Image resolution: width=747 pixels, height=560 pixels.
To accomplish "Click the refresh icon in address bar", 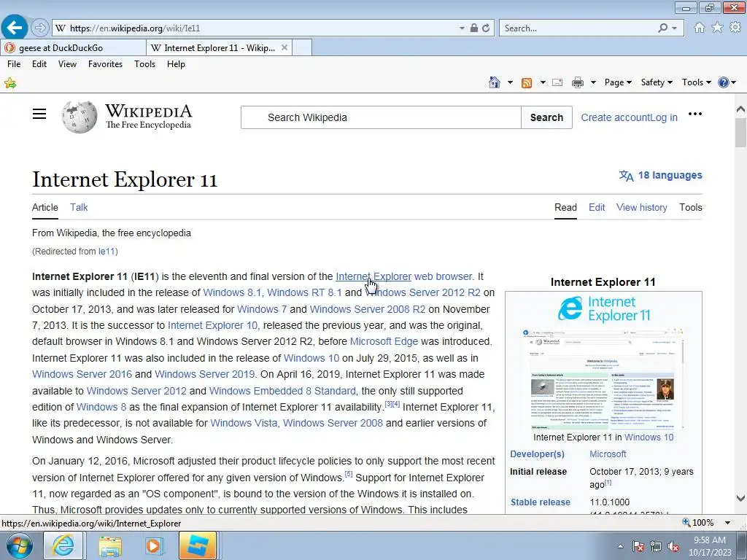I will 486,28.
